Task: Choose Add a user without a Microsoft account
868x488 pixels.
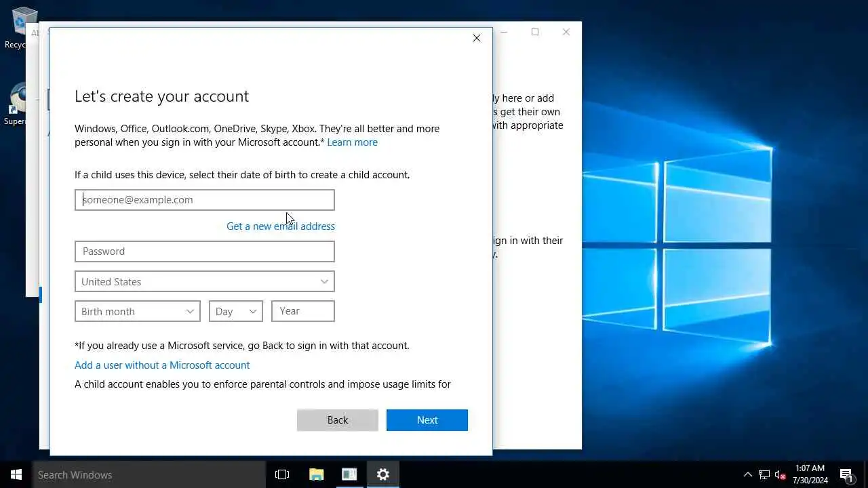Action: point(162,365)
